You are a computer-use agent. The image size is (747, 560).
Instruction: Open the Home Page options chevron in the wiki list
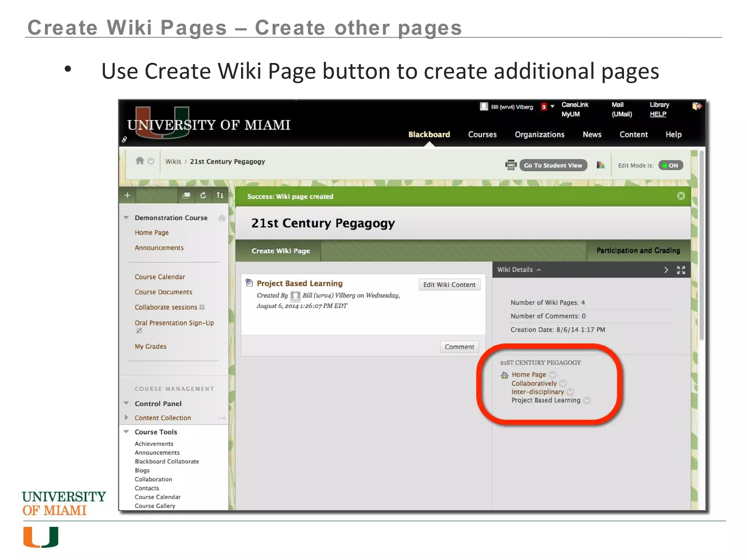point(552,374)
